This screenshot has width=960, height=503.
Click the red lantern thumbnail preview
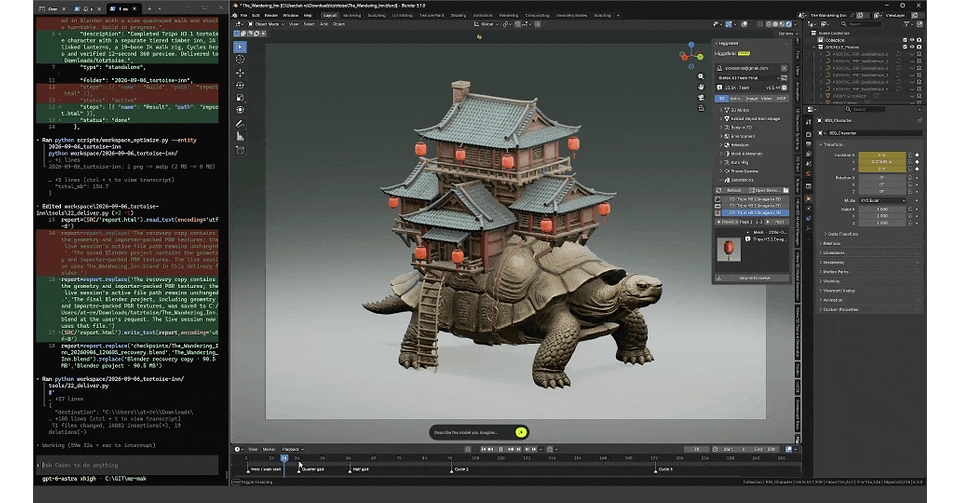coord(729,249)
